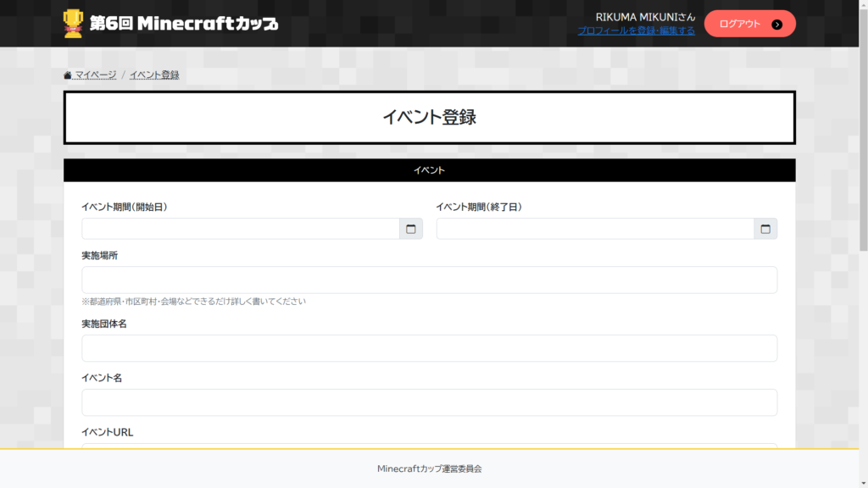Focus the イベント期間(開始日) date field
868x488 pixels.
(240, 229)
